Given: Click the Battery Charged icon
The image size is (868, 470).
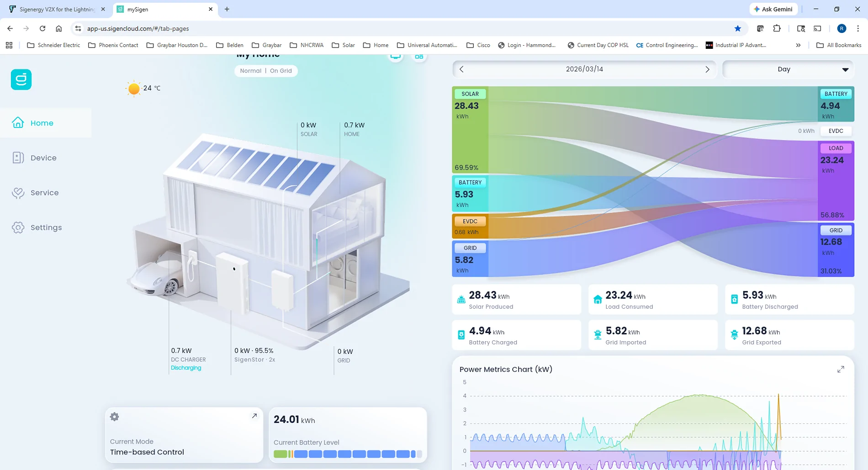Looking at the screenshot, I should [461, 335].
